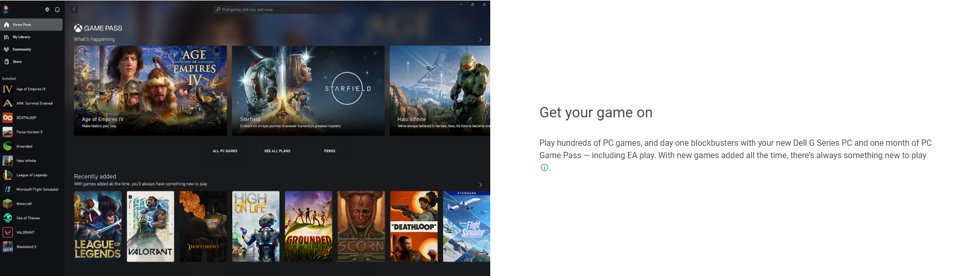
Task: Open the user profile avatar
Action: (6, 9)
